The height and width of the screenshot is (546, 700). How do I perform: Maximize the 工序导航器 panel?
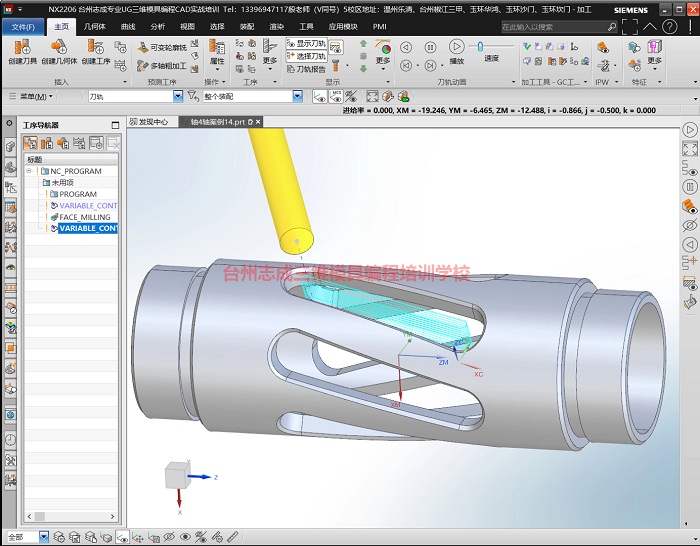(x=115, y=125)
